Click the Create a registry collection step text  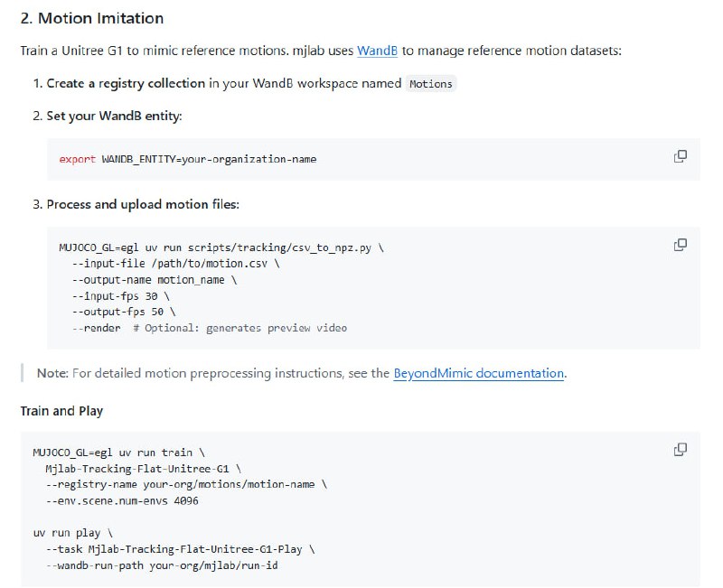[x=126, y=83]
